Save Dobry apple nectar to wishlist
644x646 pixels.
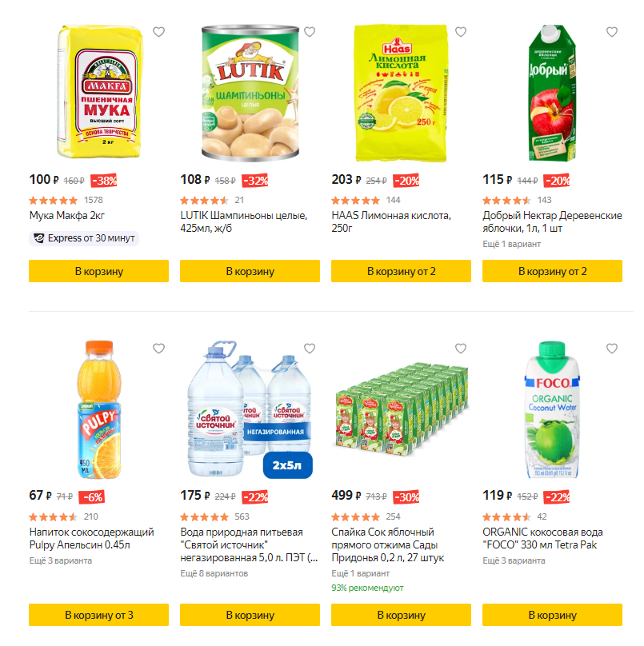pos(612,32)
